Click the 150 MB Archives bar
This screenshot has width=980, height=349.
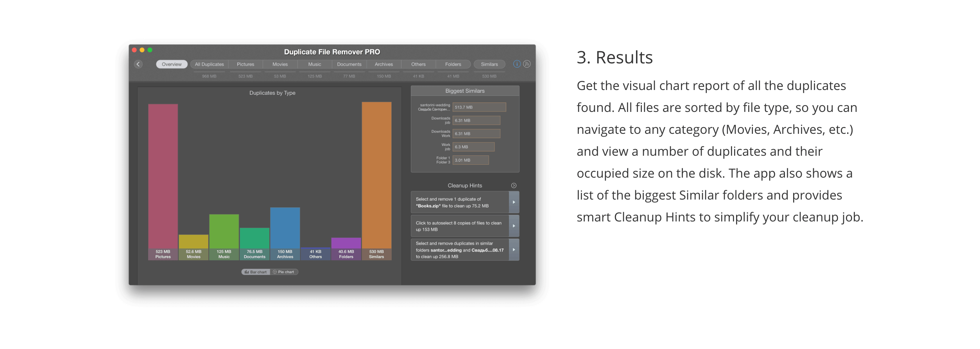pos(285,234)
